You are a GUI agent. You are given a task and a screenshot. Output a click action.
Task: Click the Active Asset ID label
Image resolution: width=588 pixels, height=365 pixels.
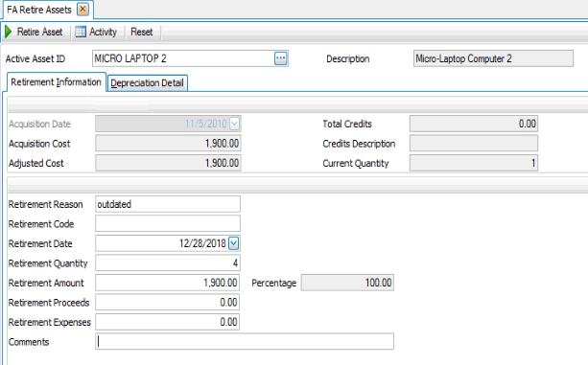(35, 58)
